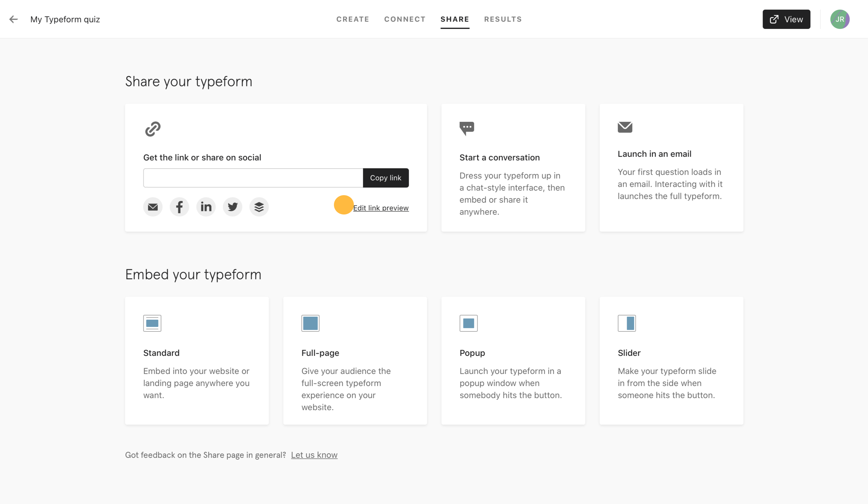
Task: Open the Launch in an email card
Action: [671, 167]
